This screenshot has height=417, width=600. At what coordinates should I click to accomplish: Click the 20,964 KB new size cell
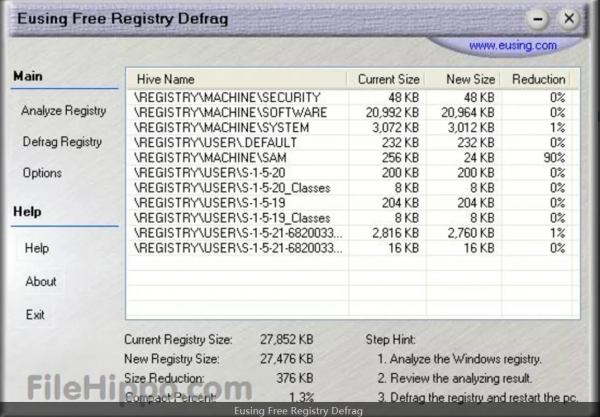468,112
